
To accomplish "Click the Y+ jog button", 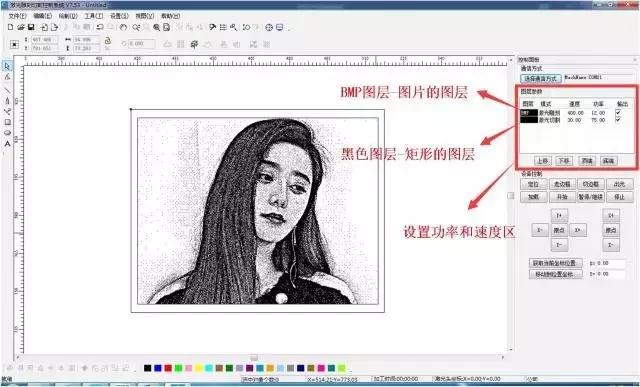I will pos(559,215).
